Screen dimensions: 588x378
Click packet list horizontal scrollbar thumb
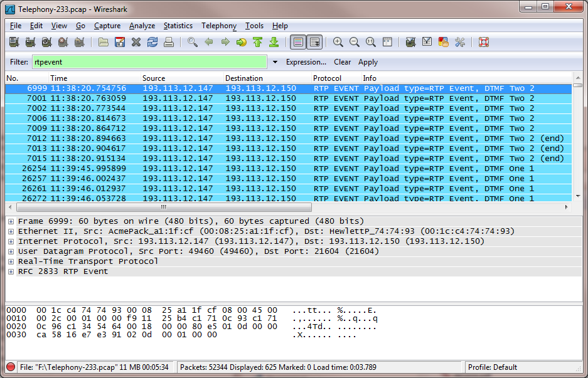point(164,207)
